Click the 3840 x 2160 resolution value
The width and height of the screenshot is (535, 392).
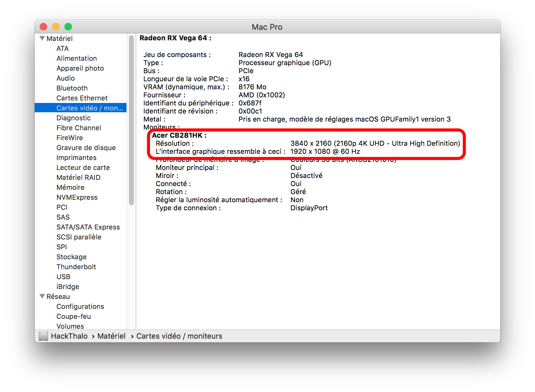(x=375, y=143)
